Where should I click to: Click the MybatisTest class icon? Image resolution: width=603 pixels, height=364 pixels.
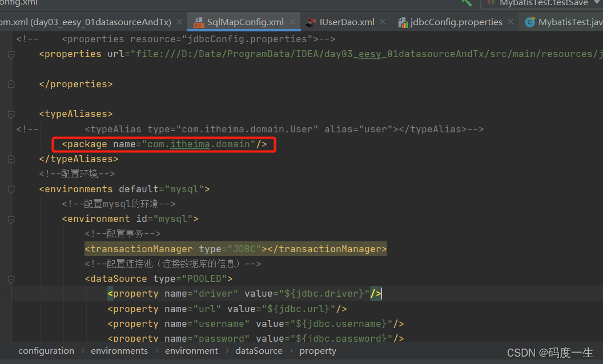(530, 22)
